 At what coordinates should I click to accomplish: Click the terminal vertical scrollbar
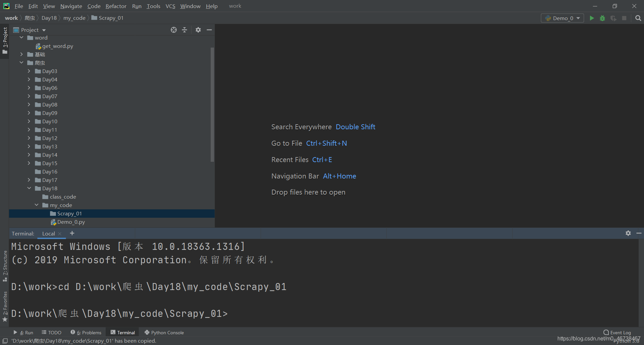(641, 283)
